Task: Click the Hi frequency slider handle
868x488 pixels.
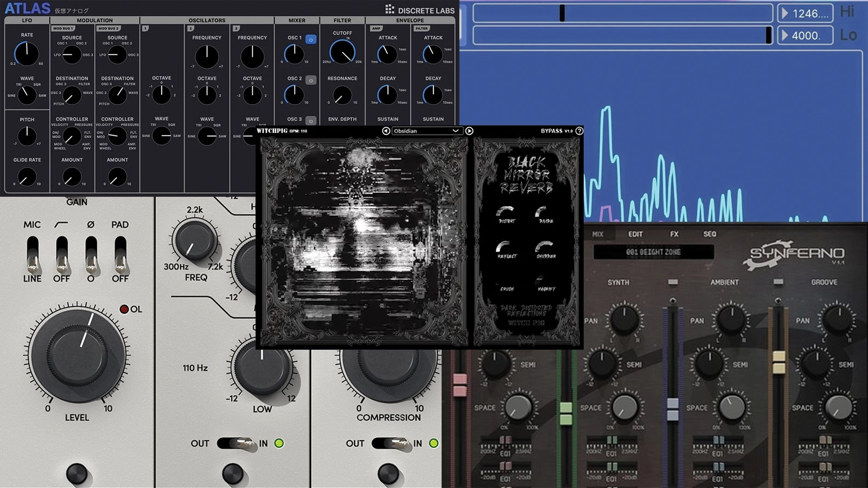Action: (x=562, y=13)
